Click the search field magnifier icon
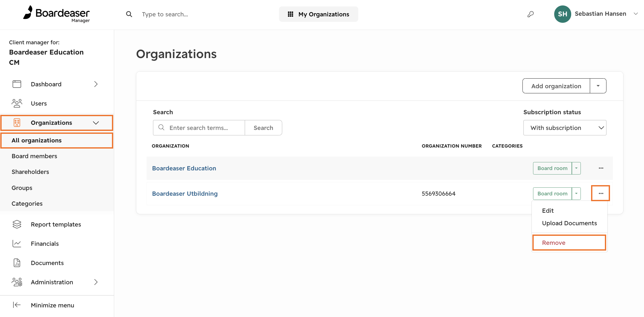The image size is (644, 317). [161, 127]
